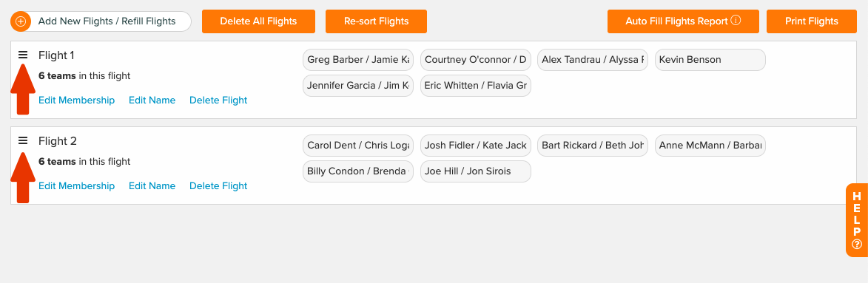Select the Carol Dent team chip
Screen dimensions: 868x283
pyautogui.click(x=358, y=146)
